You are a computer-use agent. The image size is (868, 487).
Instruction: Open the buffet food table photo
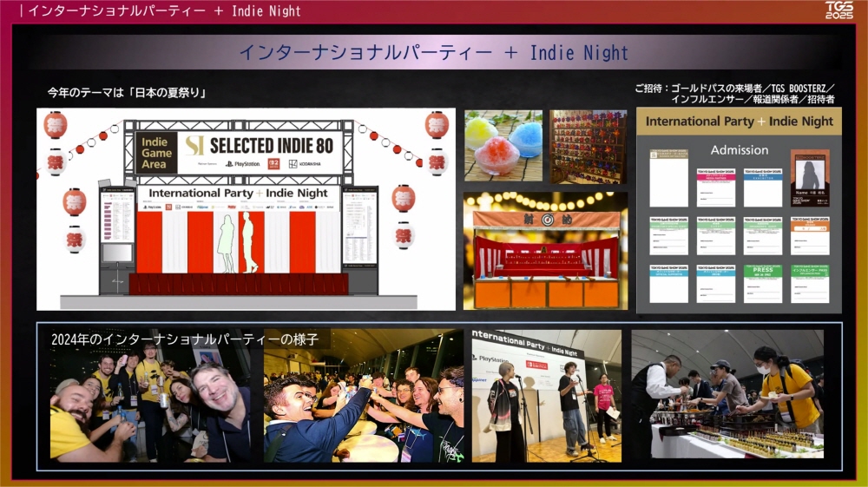pos(727,394)
